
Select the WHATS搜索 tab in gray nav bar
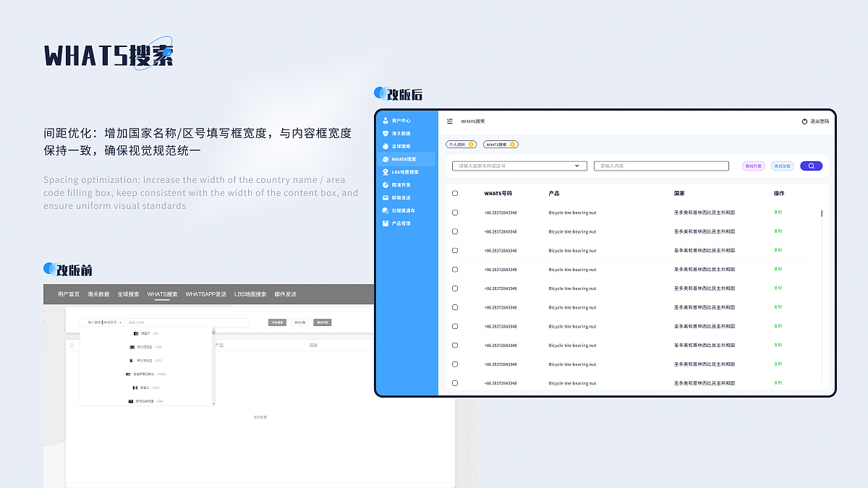coord(162,294)
